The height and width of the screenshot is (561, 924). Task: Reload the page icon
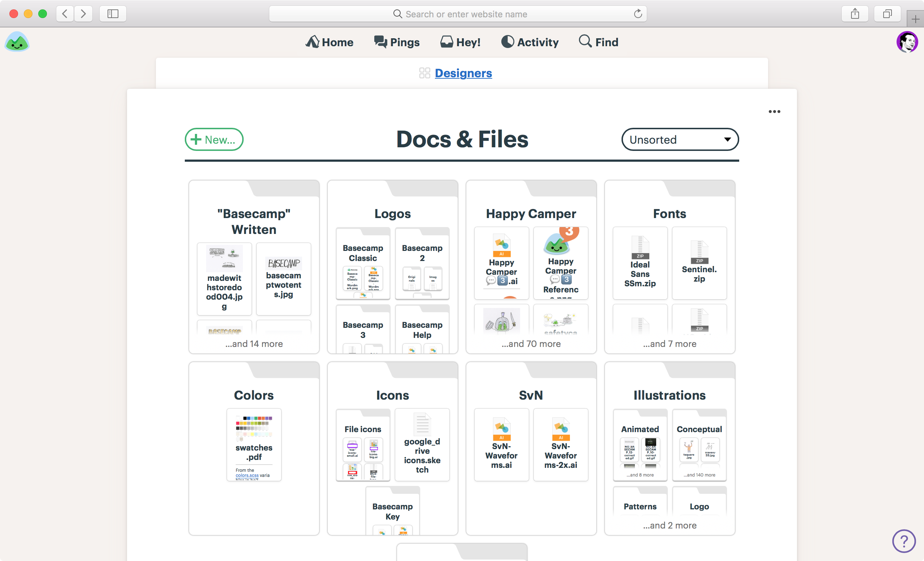(x=638, y=14)
